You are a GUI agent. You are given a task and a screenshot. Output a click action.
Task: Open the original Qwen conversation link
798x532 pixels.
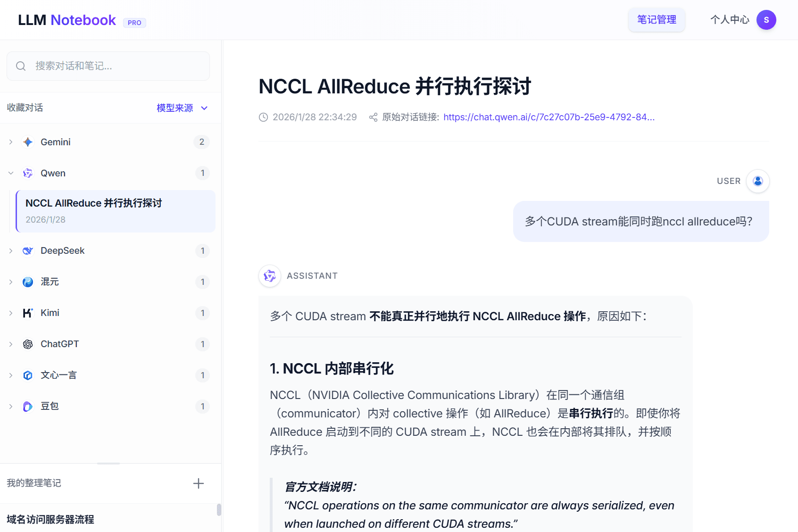[x=549, y=117]
